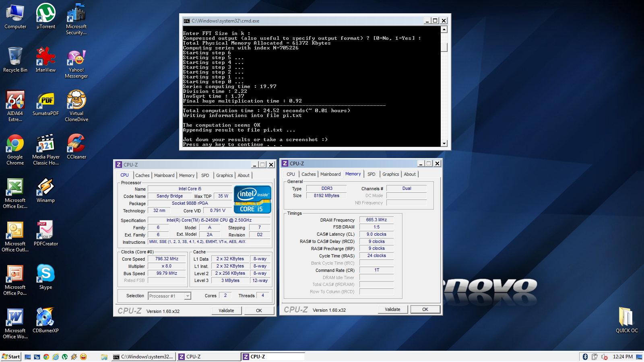Launch Media Player Classic desktop icon
Viewport: 644px width, 362px height.
[x=46, y=150]
